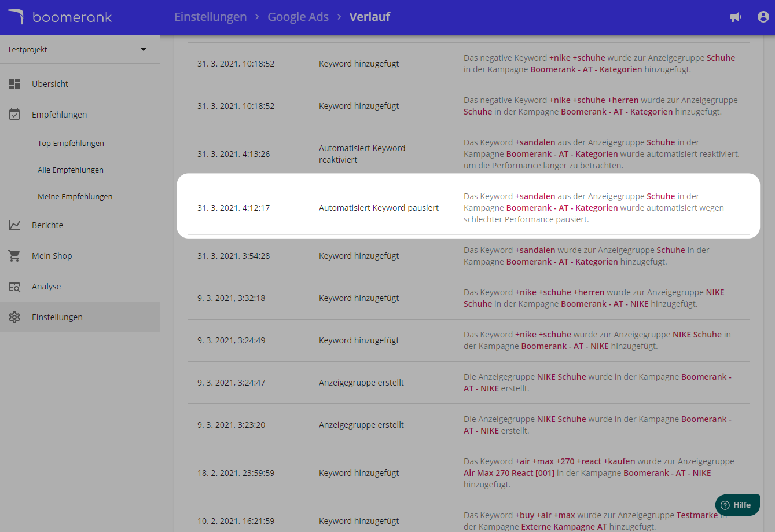Screen dimensions: 775x532
Task: Open the Hilfe help button
Action: click(737, 505)
